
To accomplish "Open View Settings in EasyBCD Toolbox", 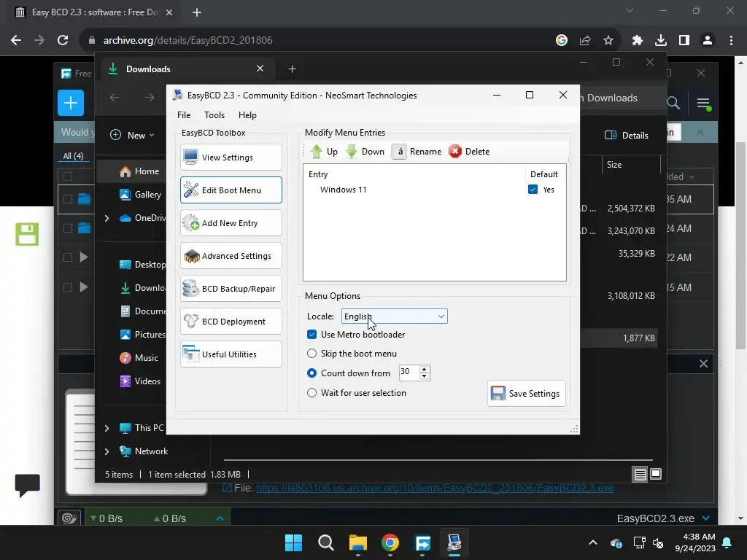I will pos(231,157).
